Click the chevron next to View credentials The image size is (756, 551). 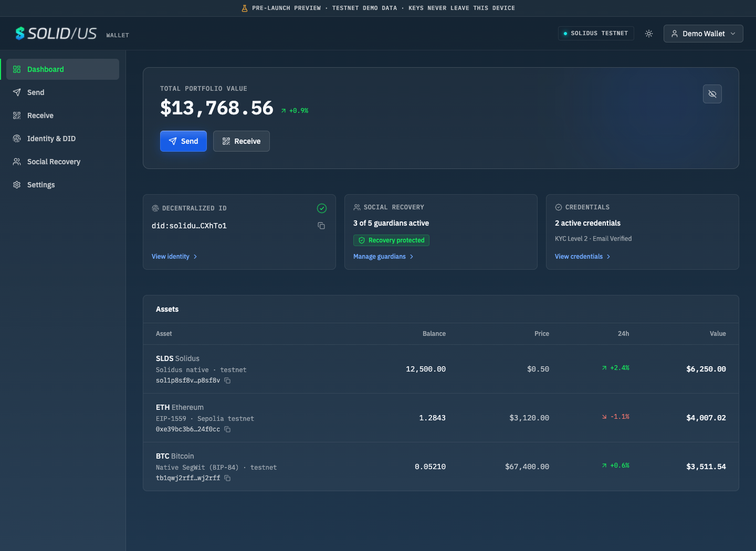tap(608, 257)
